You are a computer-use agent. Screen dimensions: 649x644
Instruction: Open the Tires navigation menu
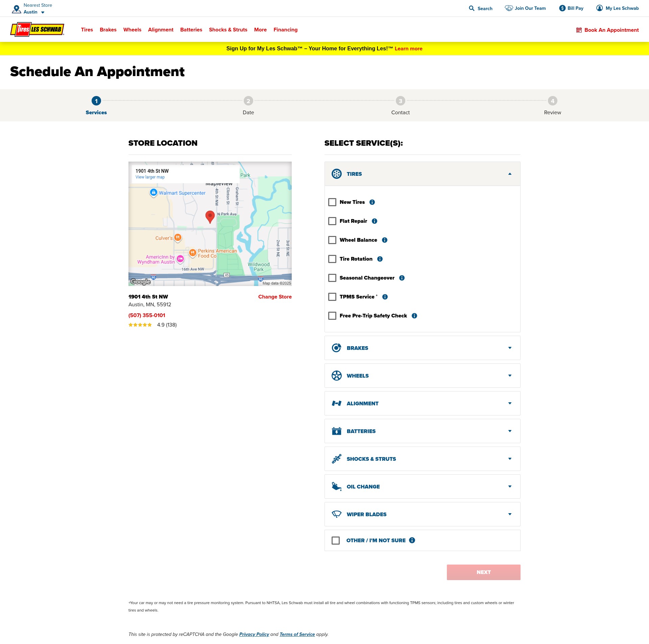(87, 30)
